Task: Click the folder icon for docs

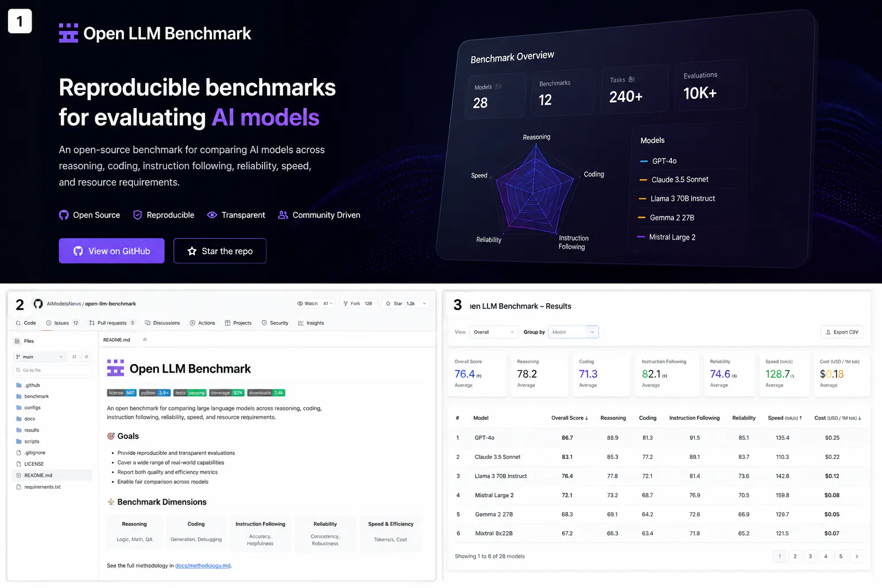Action: [19, 419]
